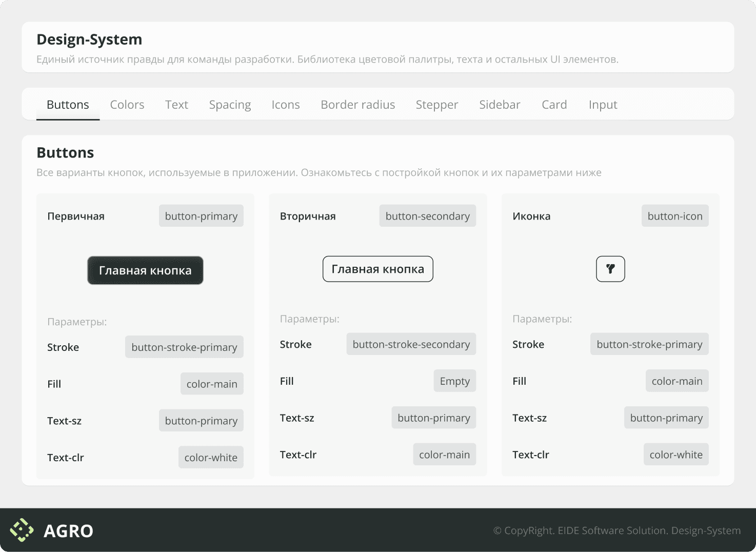Screen dimensions: 756x552
Task: Go to the Input tab
Action: tap(603, 105)
